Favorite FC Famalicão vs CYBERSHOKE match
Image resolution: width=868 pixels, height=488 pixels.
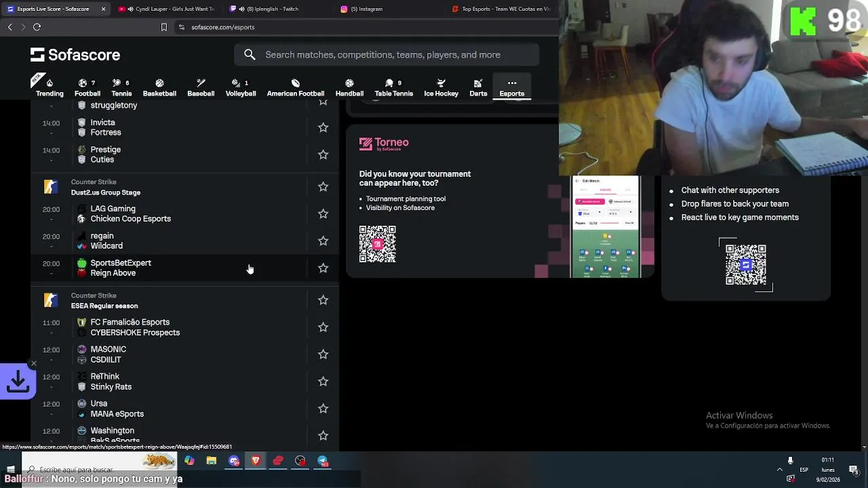[x=323, y=327]
